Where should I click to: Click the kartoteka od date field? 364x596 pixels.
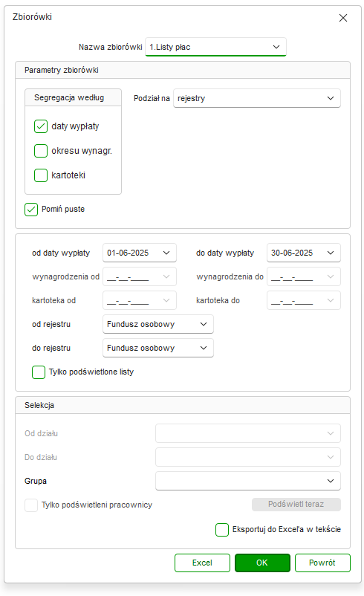click(140, 300)
